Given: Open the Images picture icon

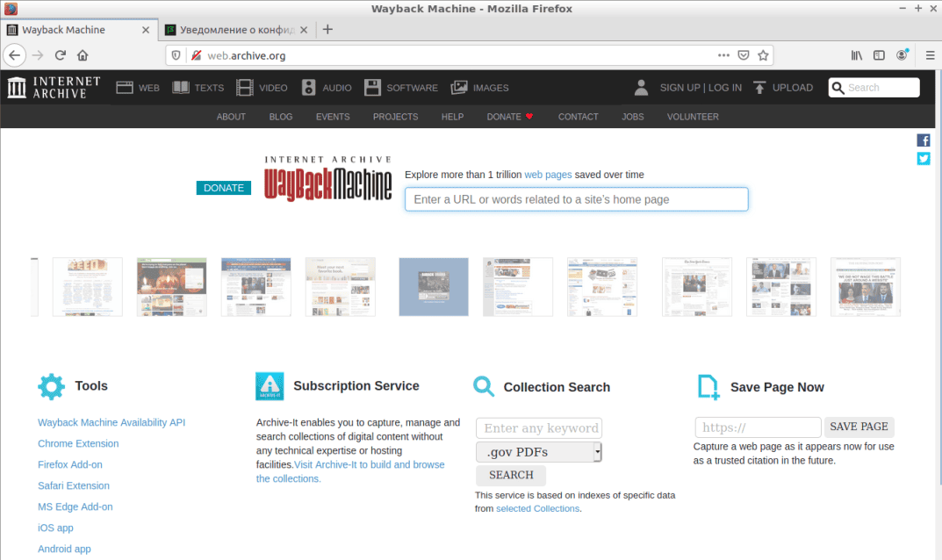Looking at the screenshot, I should pos(459,88).
